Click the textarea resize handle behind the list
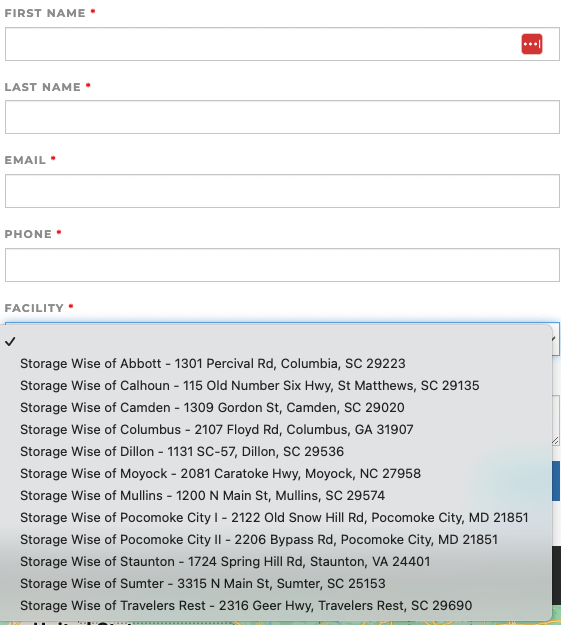Viewport: 561px width, 625px height. click(555, 440)
